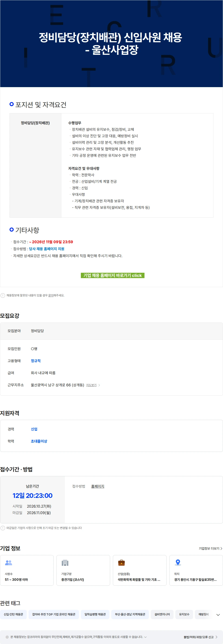Click the grey circle icon beside 본 채용정보는
Screen dimensions: 223x644
tap(7, 637)
